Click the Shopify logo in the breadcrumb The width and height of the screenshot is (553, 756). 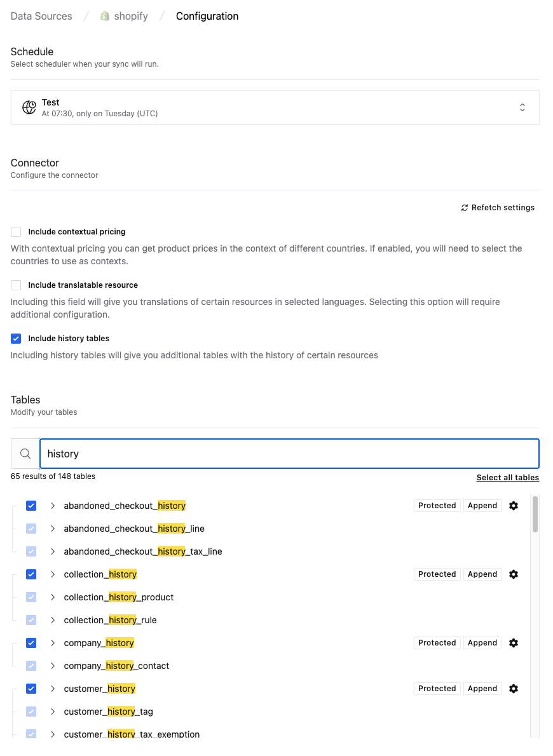(104, 16)
